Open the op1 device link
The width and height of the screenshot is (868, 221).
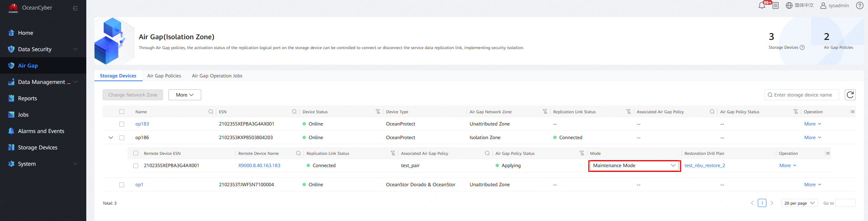click(139, 185)
